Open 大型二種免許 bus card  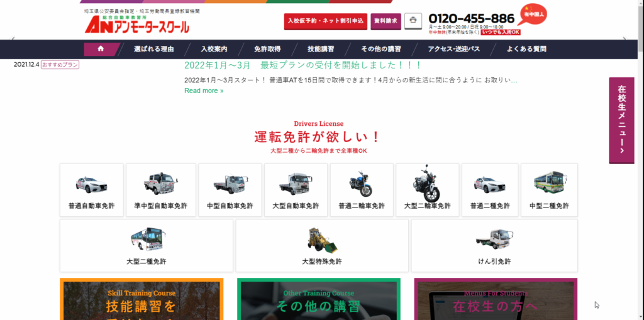[x=146, y=246]
